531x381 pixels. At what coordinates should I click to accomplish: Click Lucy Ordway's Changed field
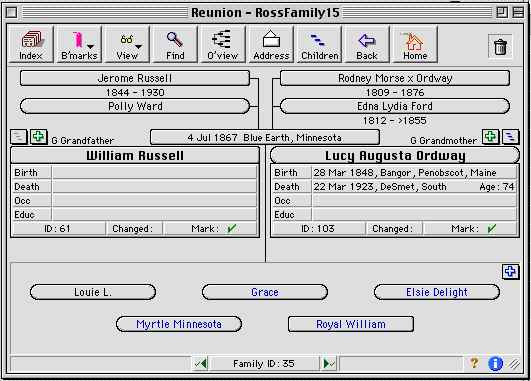(x=394, y=229)
